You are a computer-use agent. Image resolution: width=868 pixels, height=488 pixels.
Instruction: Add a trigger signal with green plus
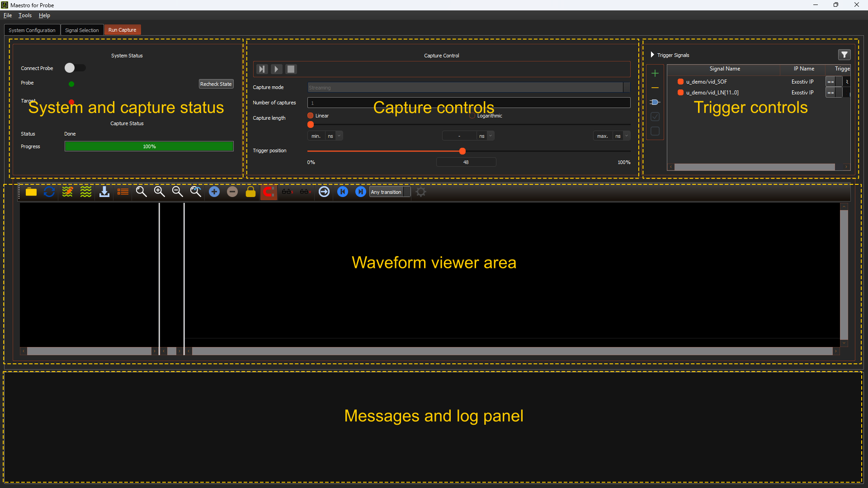tap(655, 73)
